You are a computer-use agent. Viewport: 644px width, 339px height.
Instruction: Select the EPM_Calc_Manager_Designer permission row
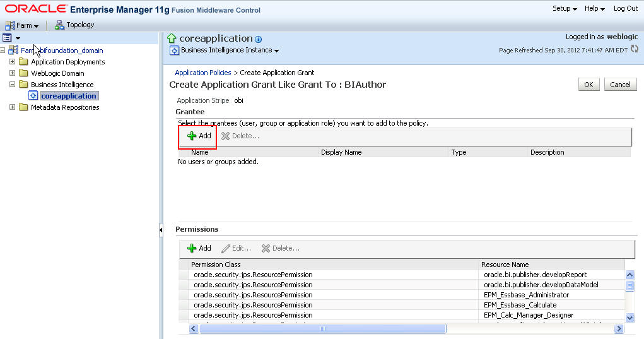[x=402, y=315]
